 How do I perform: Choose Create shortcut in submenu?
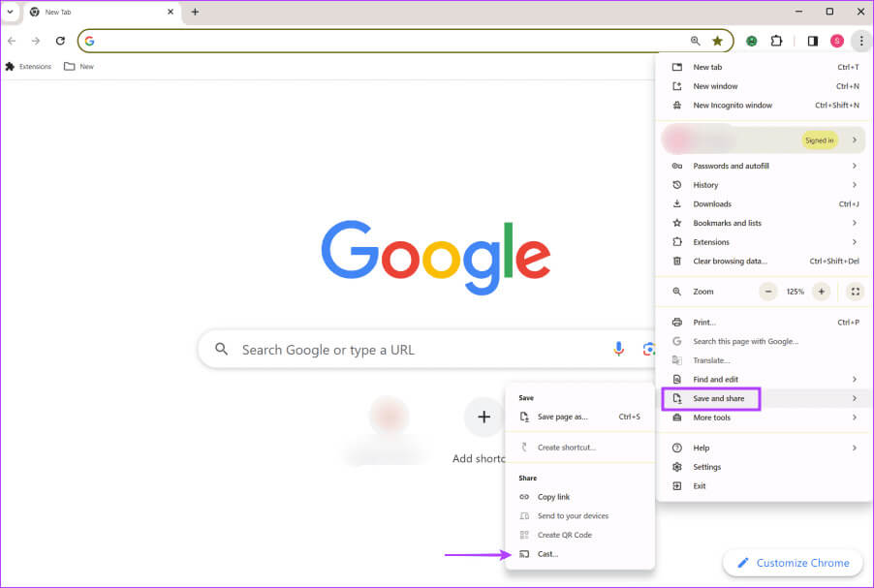579,447
